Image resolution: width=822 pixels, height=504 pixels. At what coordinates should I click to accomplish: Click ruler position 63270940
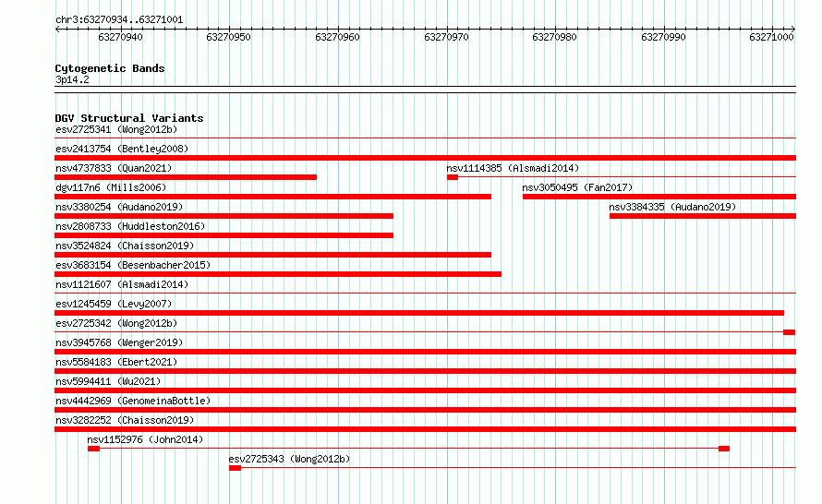click(121, 37)
